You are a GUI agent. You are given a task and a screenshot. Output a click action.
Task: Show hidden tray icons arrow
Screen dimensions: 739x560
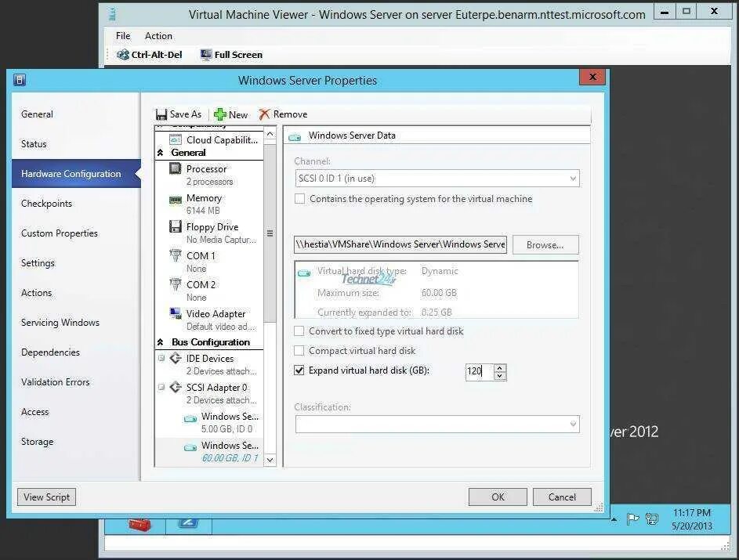614,519
